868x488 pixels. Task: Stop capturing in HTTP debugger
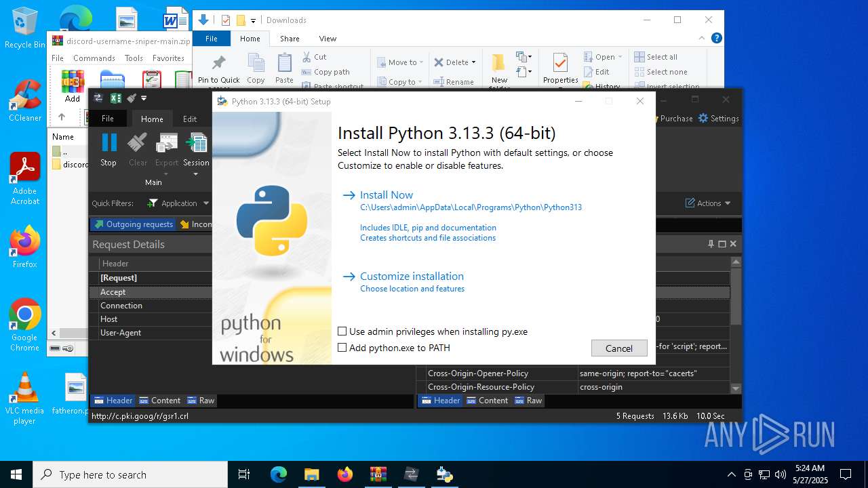point(108,150)
